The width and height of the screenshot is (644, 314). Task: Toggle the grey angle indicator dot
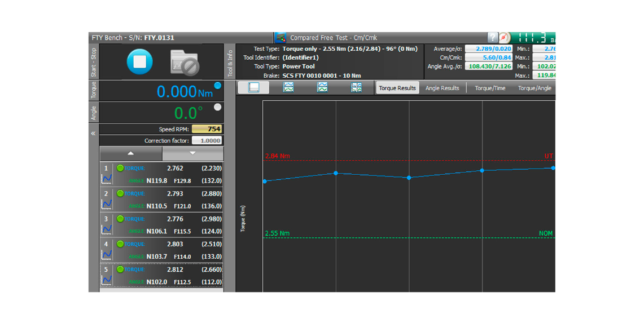(x=217, y=107)
